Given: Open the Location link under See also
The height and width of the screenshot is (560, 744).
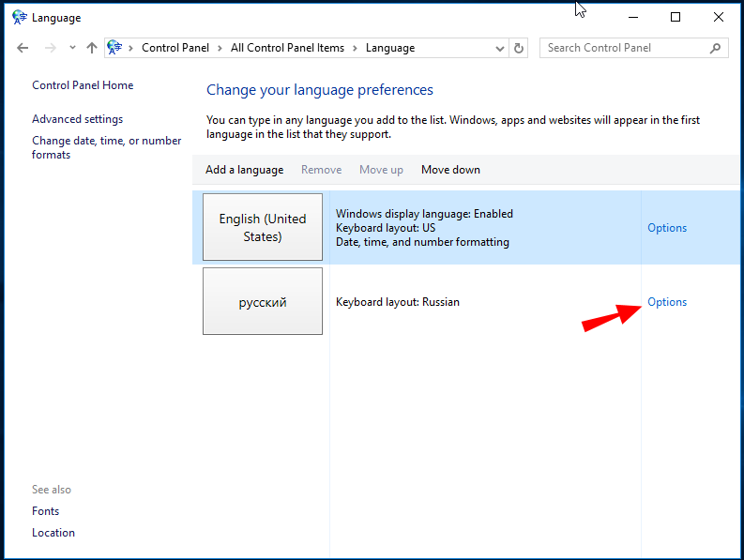Looking at the screenshot, I should pos(53,533).
